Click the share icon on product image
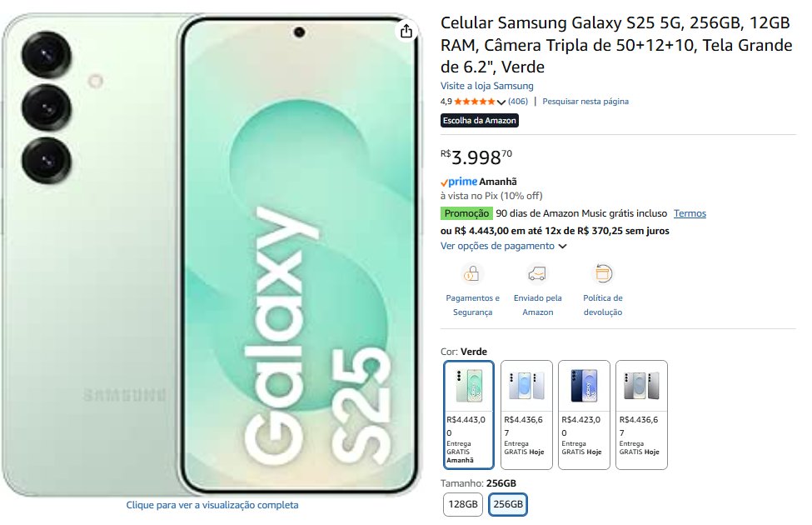Screen dimensions: 812x525 [406, 32]
